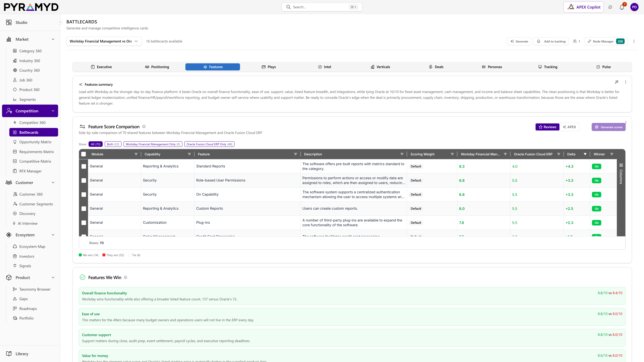Click Generate scores button
This screenshot has width=644, height=362.
coord(609,127)
